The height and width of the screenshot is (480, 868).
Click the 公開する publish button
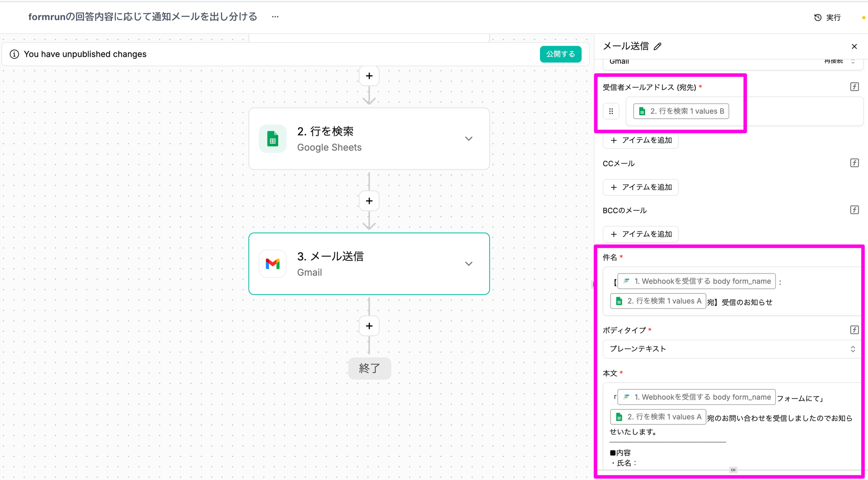click(560, 54)
